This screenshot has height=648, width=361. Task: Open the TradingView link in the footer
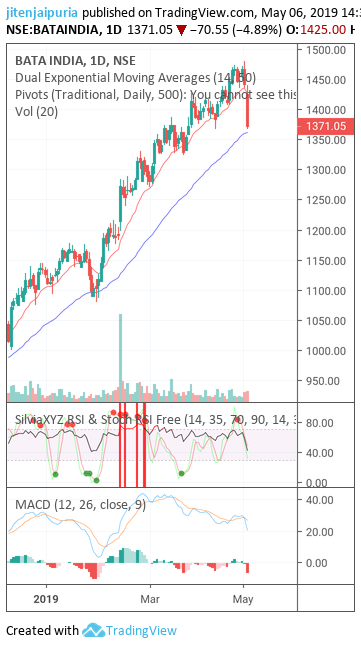[x=141, y=631]
